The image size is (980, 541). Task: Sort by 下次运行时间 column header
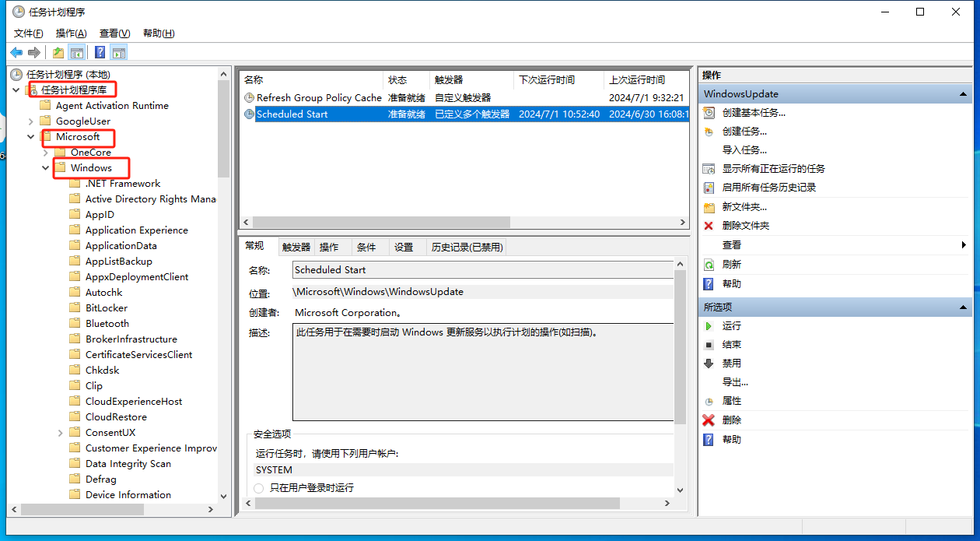[559, 79]
